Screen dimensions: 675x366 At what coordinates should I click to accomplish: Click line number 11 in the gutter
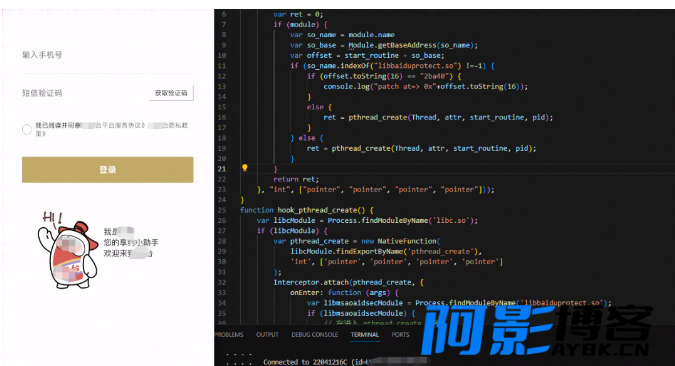pyautogui.click(x=222, y=66)
